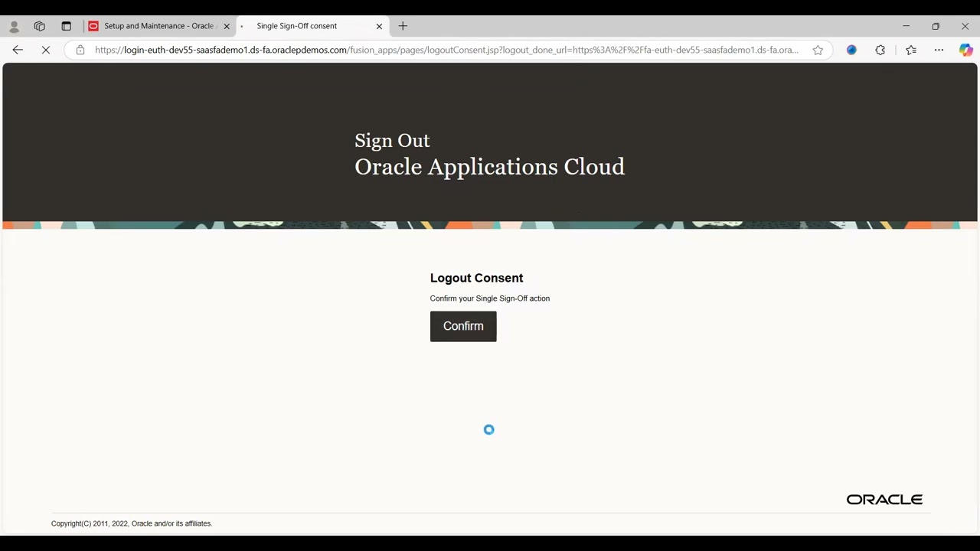Open the Favorites list icon
The width and height of the screenshot is (980, 551).
[x=910, y=50]
